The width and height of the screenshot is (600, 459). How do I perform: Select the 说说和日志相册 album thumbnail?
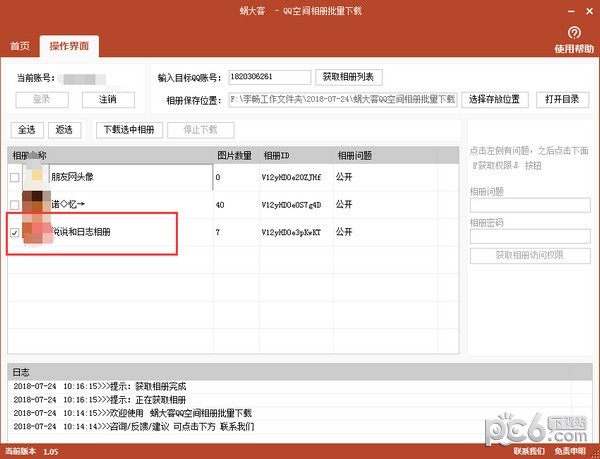pyautogui.click(x=38, y=231)
